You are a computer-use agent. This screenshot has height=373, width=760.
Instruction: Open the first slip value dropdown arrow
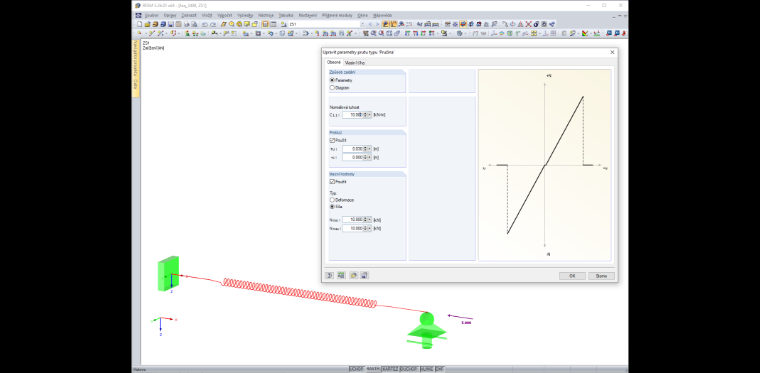click(x=370, y=149)
